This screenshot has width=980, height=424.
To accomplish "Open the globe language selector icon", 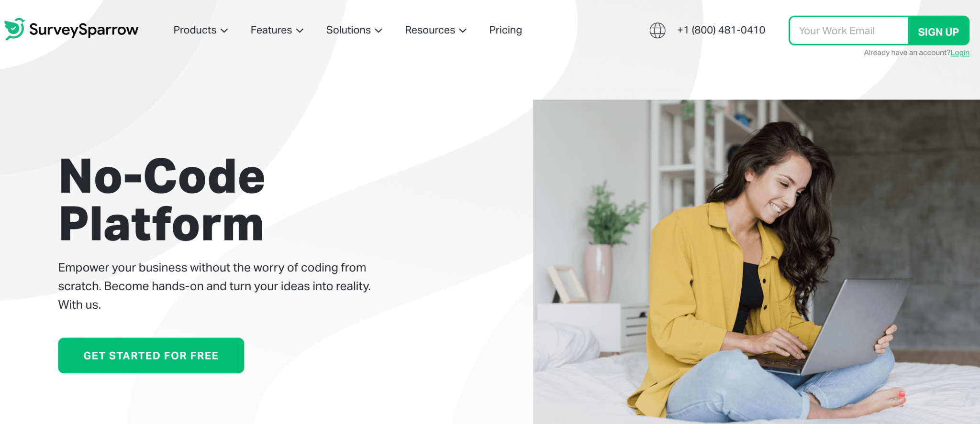I will [x=657, y=31].
